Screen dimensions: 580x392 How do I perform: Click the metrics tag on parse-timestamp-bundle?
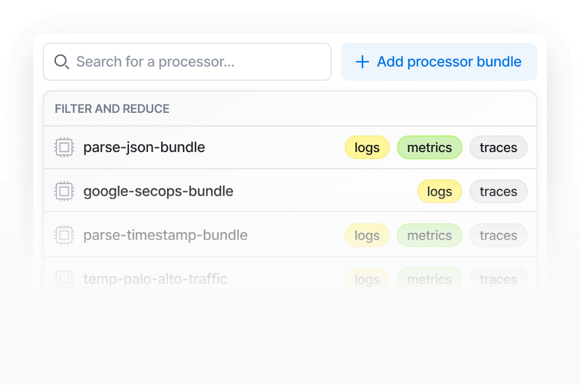point(429,235)
